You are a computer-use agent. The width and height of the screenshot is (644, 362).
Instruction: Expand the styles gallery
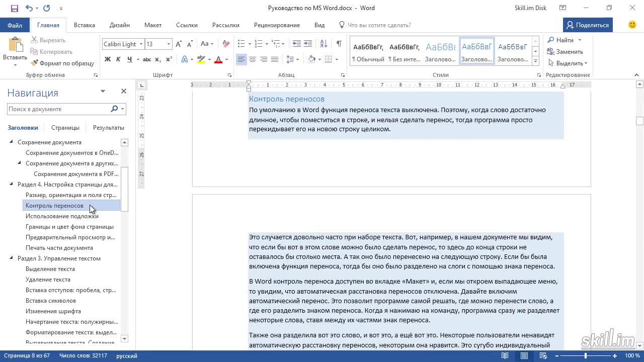pyautogui.click(x=535, y=61)
